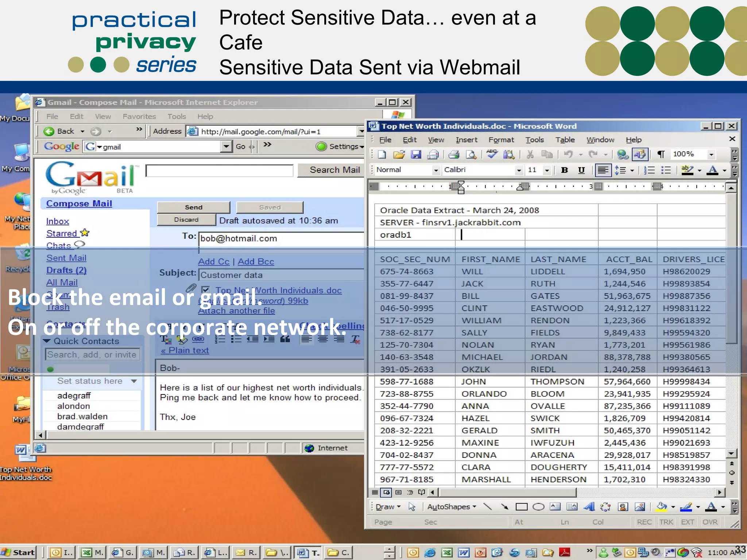
Task: Open Print Preview in Word toolbar
Action: [471, 155]
